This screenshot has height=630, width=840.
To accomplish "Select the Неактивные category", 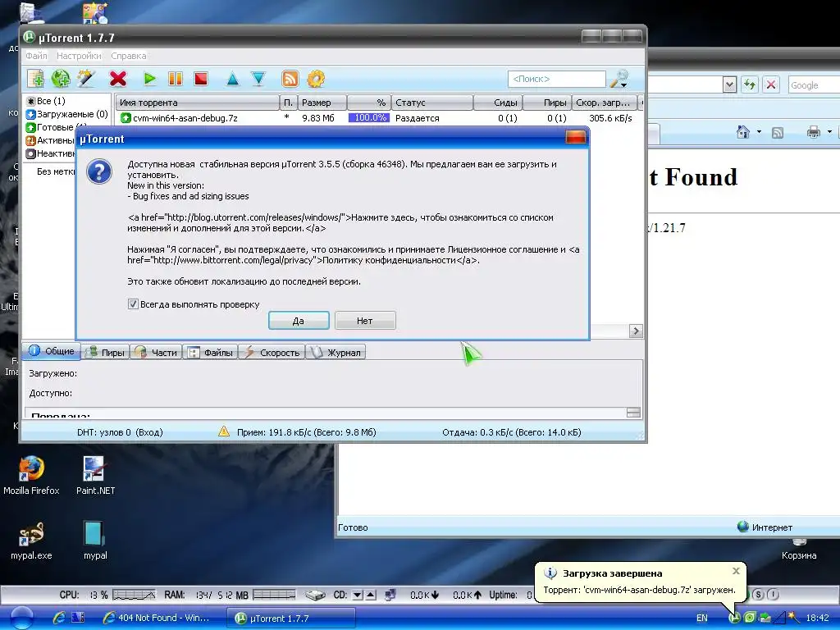I will click(50, 153).
